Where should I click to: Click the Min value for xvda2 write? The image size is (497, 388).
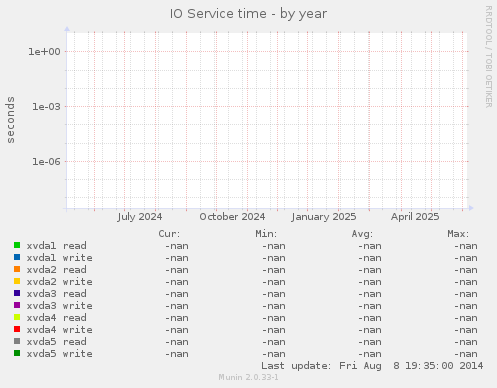point(274,282)
